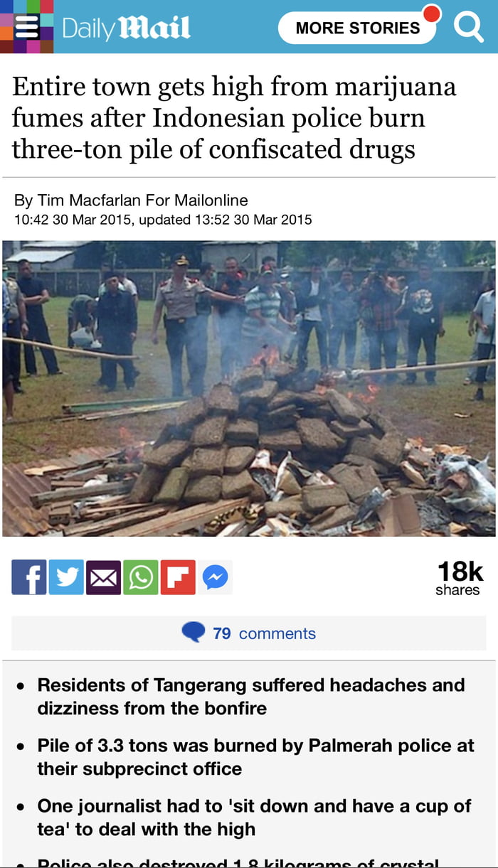Share article on WhatsApp
Screen dimensions: 498x868
(x=141, y=577)
